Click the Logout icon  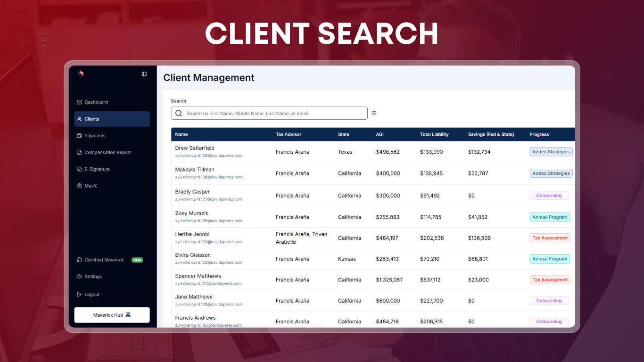(79, 295)
